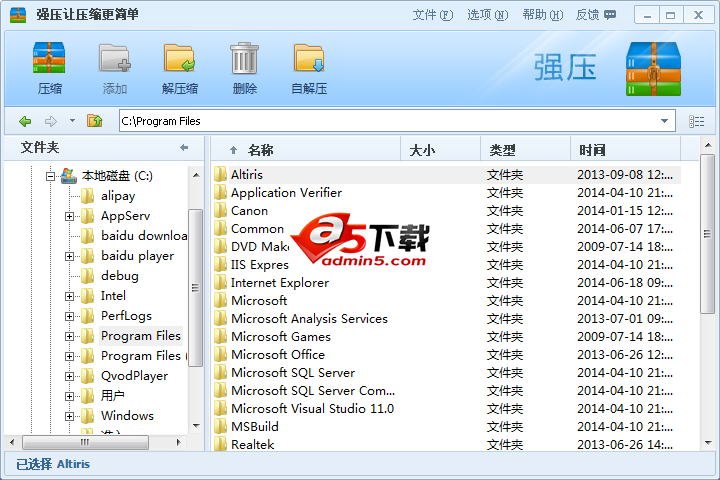Click the file list scroll down arrow
This screenshot has height=480, width=720.
click(x=708, y=443)
